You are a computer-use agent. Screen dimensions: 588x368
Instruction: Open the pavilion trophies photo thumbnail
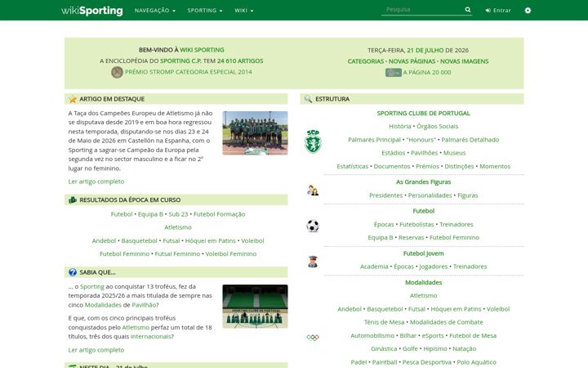tap(255, 307)
